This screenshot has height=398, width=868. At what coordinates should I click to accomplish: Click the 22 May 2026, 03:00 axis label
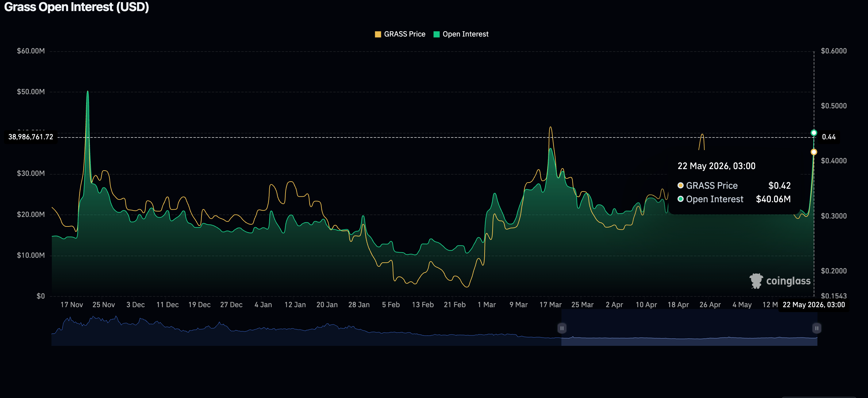click(813, 305)
